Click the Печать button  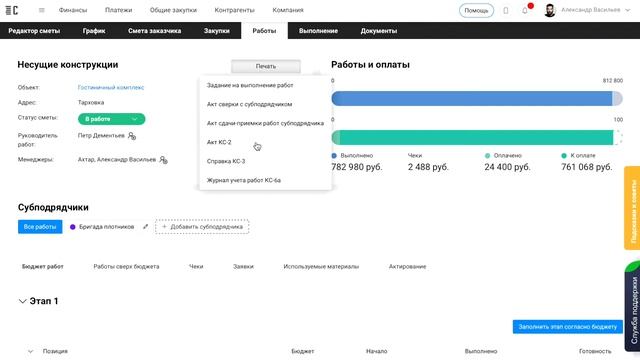click(x=266, y=66)
